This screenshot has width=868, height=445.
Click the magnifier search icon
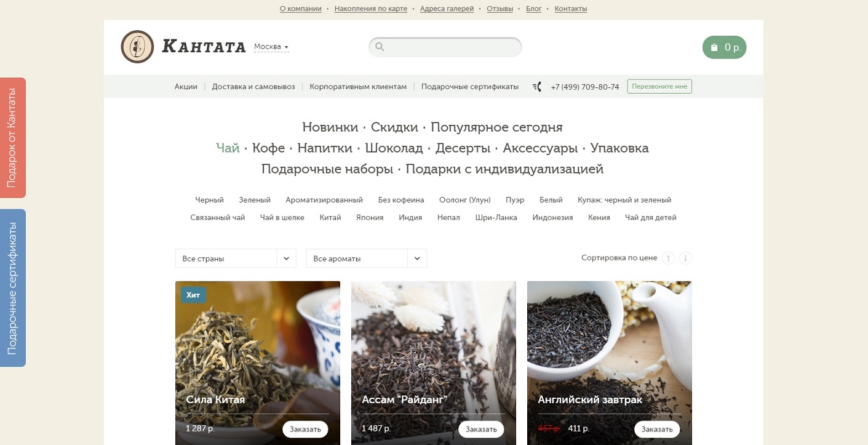(380, 47)
